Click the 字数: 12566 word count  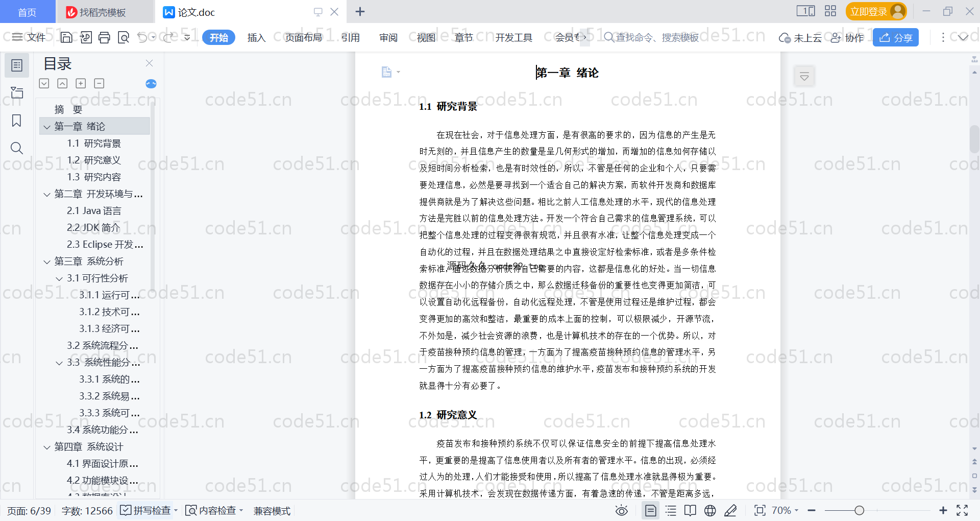(x=87, y=511)
